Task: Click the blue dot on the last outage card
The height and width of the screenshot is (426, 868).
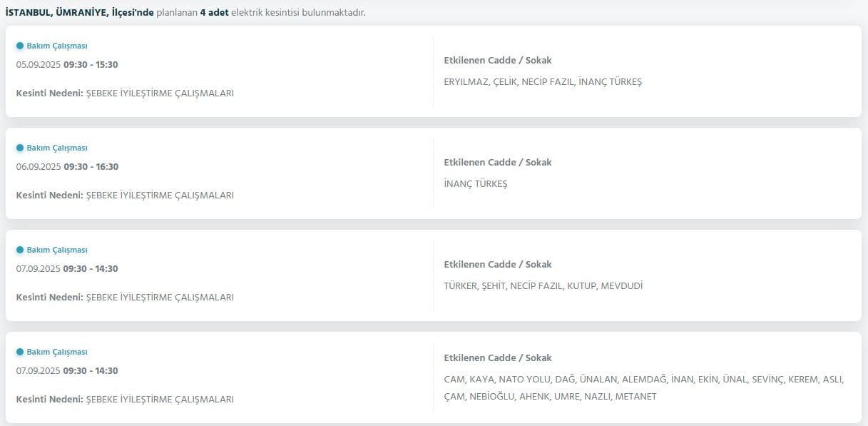Action: pyautogui.click(x=20, y=352)
